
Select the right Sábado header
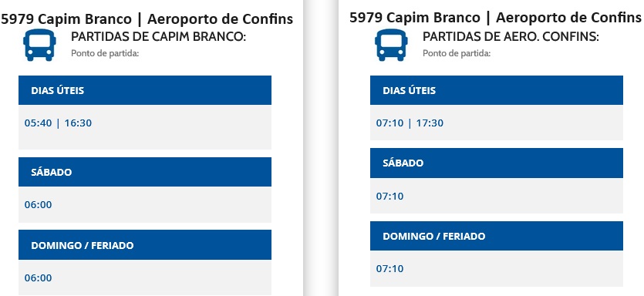pos(497,163)
